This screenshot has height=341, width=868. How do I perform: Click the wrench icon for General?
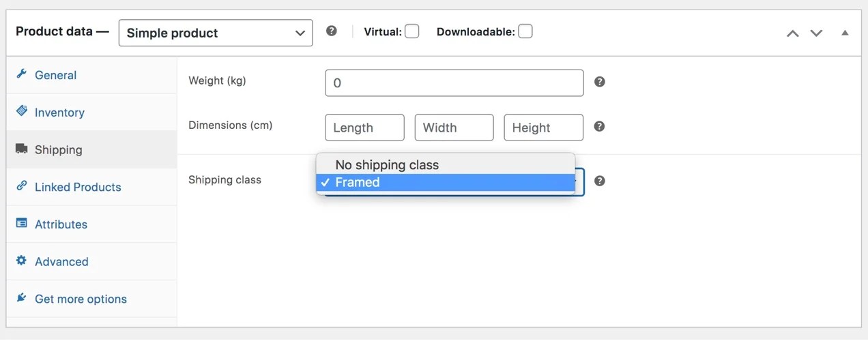(22, 75)
